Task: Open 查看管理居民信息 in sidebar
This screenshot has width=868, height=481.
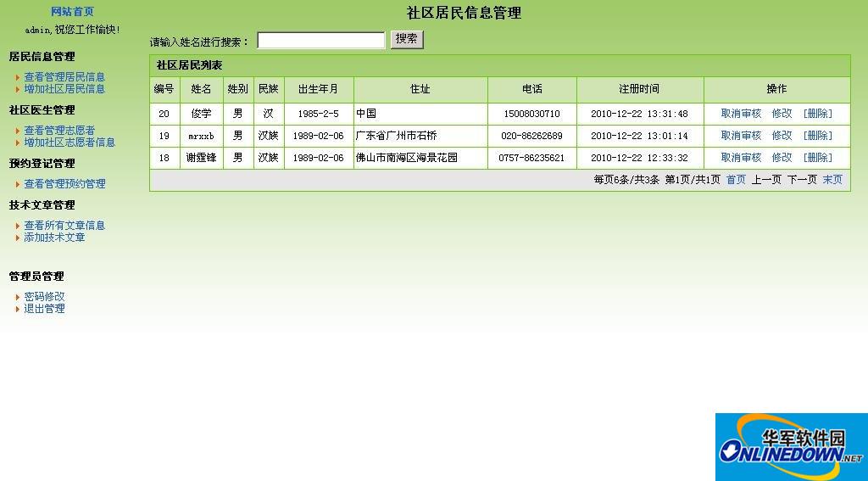Action: (64, 77)
